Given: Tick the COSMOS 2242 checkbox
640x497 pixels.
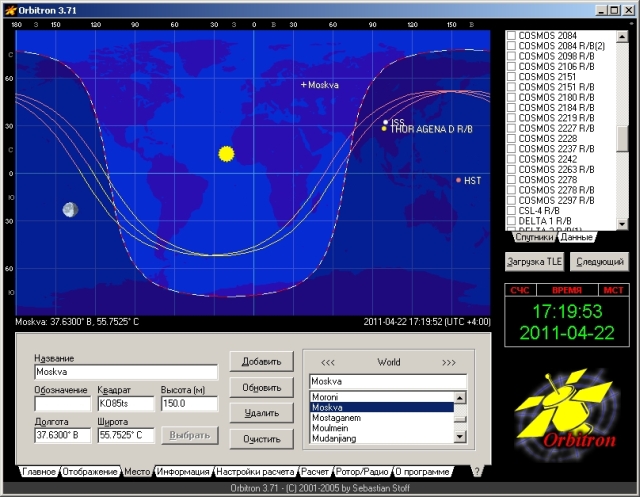Looking at the screenshot, I should (511, 159).
